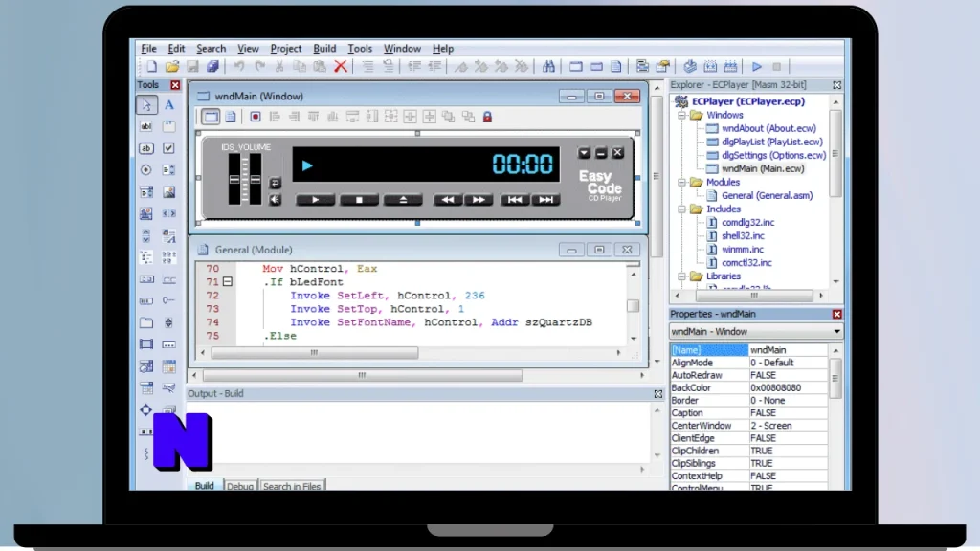Viewport: 980px width, 551px height.
Task: Click the CenterWindow property value '2 - Screen'
Action: point(789,426)
